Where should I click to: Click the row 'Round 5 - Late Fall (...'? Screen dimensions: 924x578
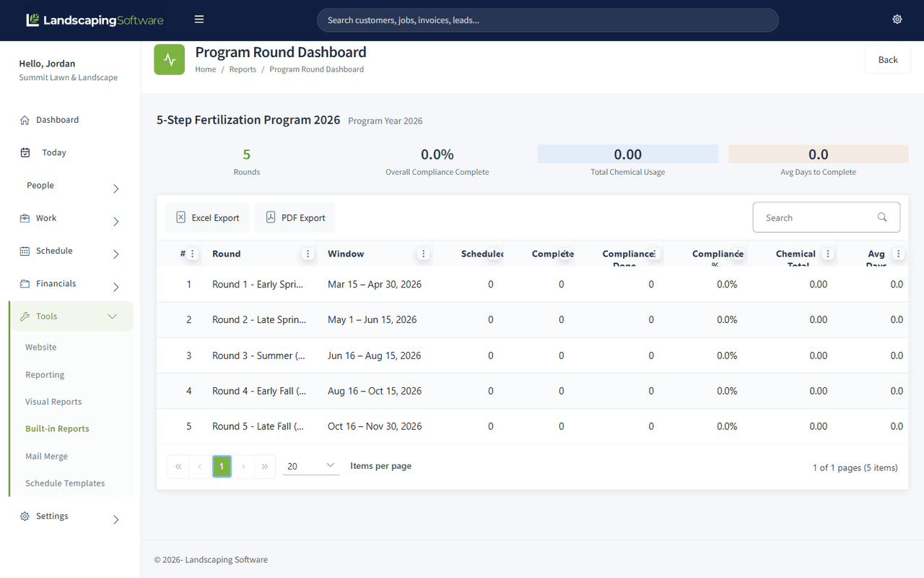533,426
